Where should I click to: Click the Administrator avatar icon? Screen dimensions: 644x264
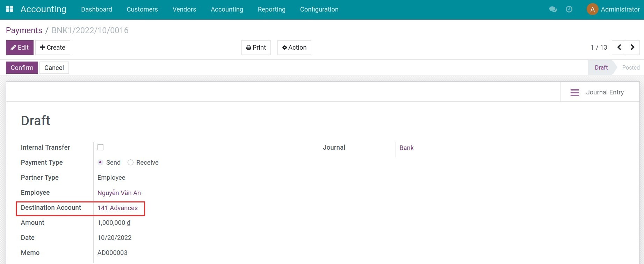(592, 9)
